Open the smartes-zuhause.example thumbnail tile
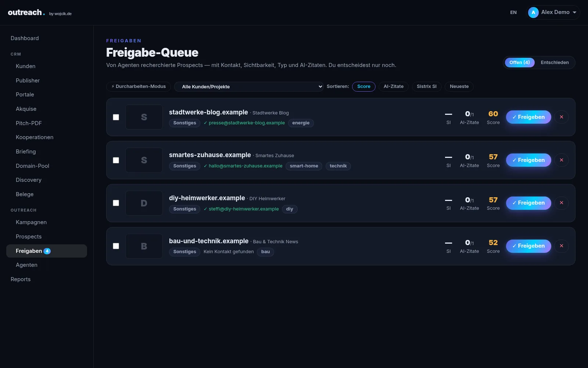This screenshot has width=588, height=368. 144,160
